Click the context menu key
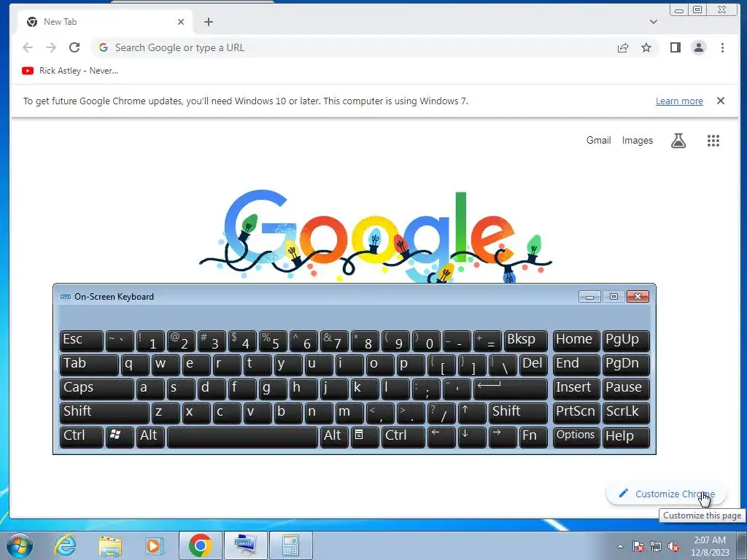The width and height of the screenshot is (747, 560). tap(365, 437)
